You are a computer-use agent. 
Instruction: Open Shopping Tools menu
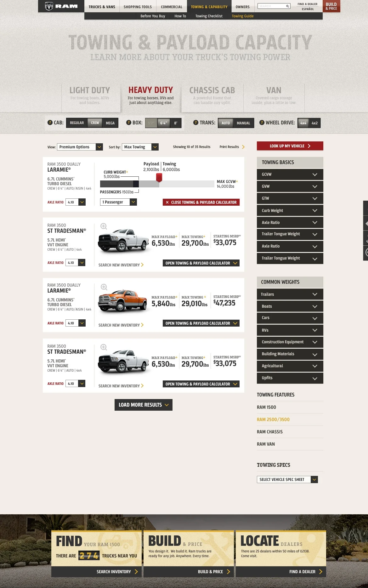[x=138, y=7]
